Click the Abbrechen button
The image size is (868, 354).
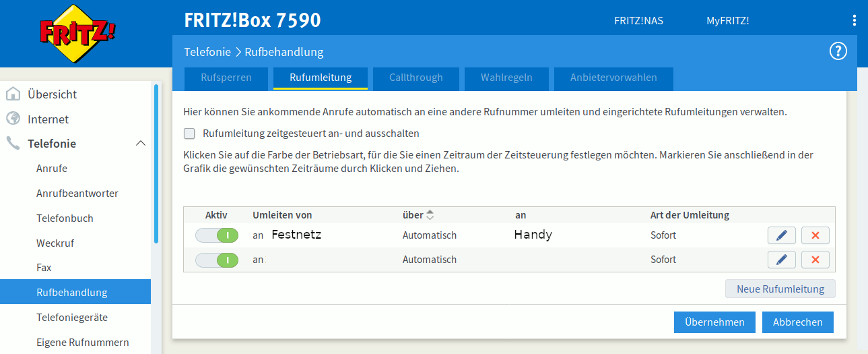[798, 322]
